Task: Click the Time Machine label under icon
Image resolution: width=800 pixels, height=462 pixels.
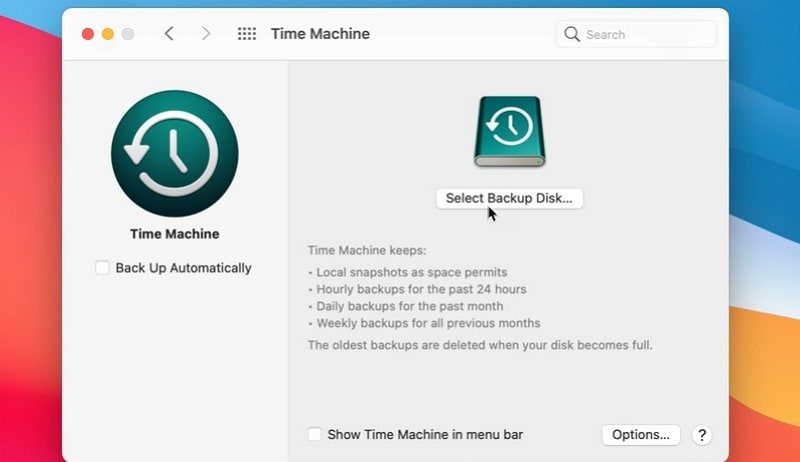Action: (x=174, y=234)
